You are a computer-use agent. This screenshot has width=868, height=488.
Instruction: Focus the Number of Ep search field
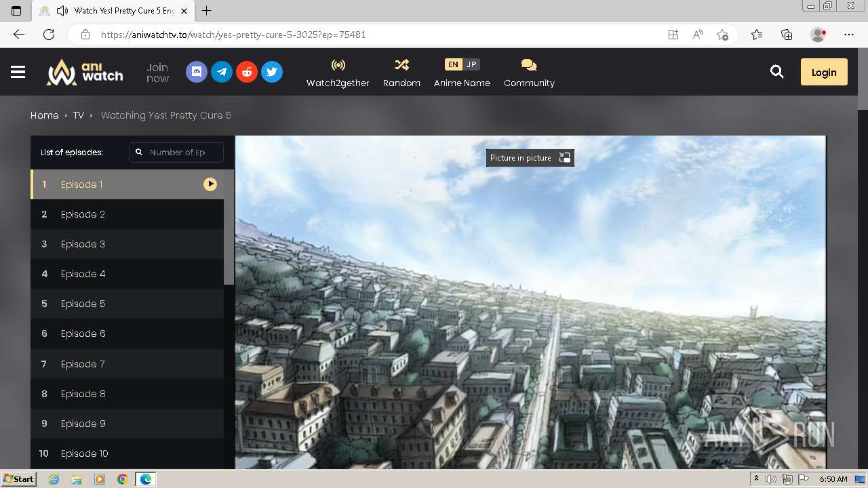point(176,152)
